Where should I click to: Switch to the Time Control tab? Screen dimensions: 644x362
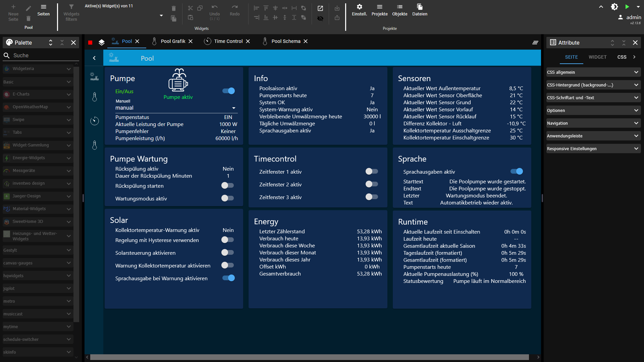pos(228,41)
